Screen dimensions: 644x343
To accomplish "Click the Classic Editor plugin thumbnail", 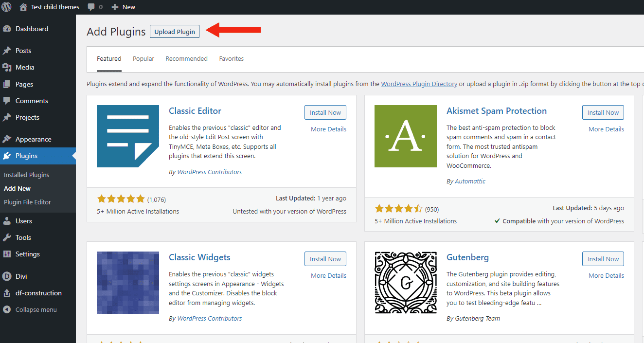I will (x=128, y=136).
